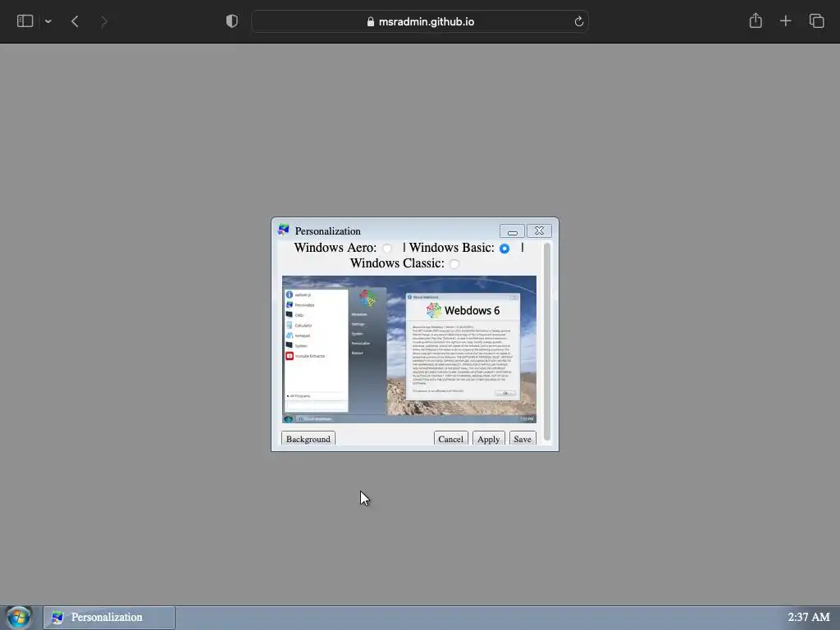Screen dimensions: 840x630
Task: Go back to the previous page
Action: click(x=75, y=21)
